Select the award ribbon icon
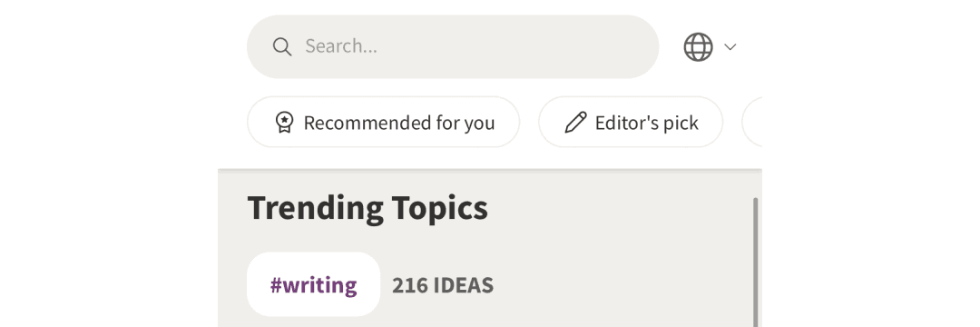This screenshot has height=327, width=980. (x=284, y=123)
